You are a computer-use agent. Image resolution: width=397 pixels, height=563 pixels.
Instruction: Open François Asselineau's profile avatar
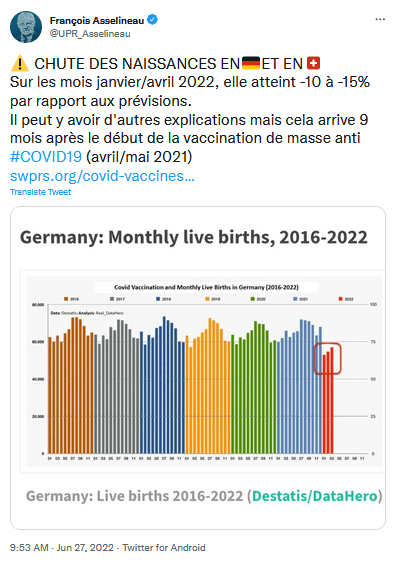(26, 27)
